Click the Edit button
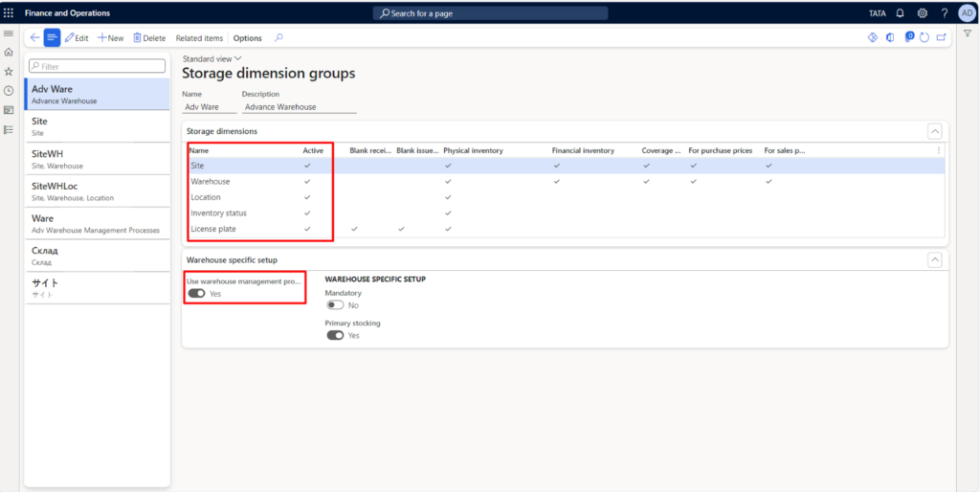The image size is (980, 492). [77, 38]
